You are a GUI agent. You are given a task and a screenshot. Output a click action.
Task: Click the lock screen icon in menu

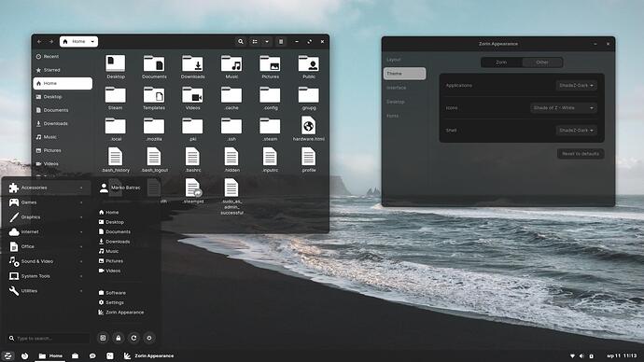tap(119, 338)
